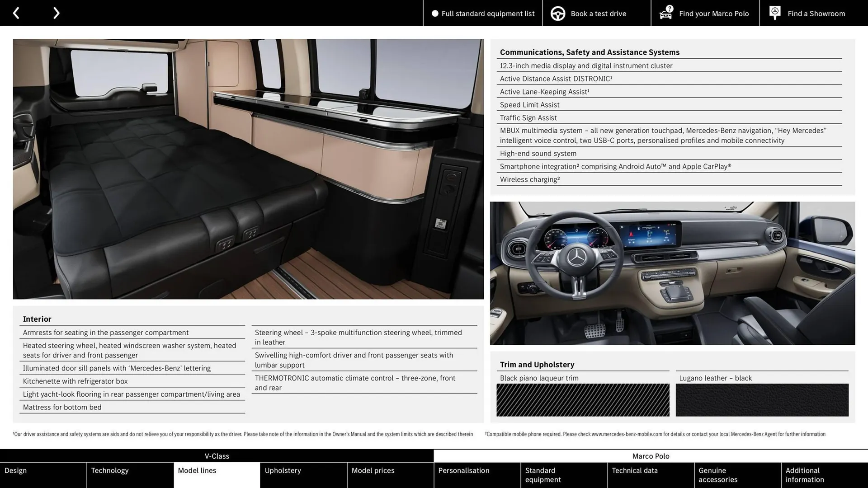Click the back navigation arrow
The image size is (868, 488).
tap(16, 13)
